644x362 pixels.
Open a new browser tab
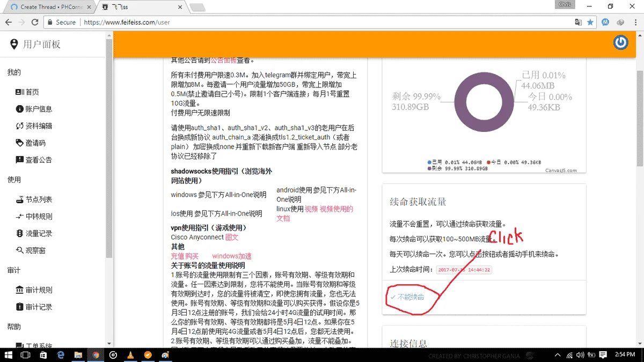tap(197, 8)
